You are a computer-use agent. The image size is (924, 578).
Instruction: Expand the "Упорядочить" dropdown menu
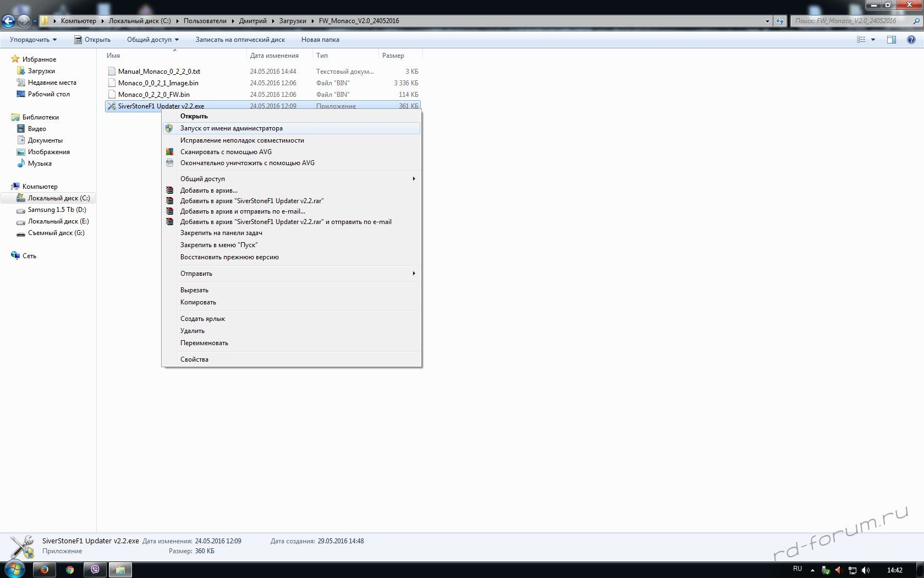click(33, 40)
